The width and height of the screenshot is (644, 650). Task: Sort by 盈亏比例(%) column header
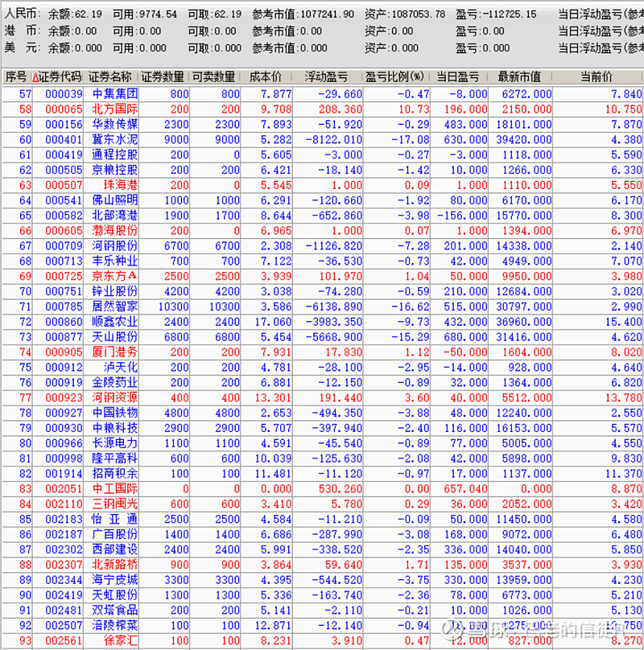395,76
